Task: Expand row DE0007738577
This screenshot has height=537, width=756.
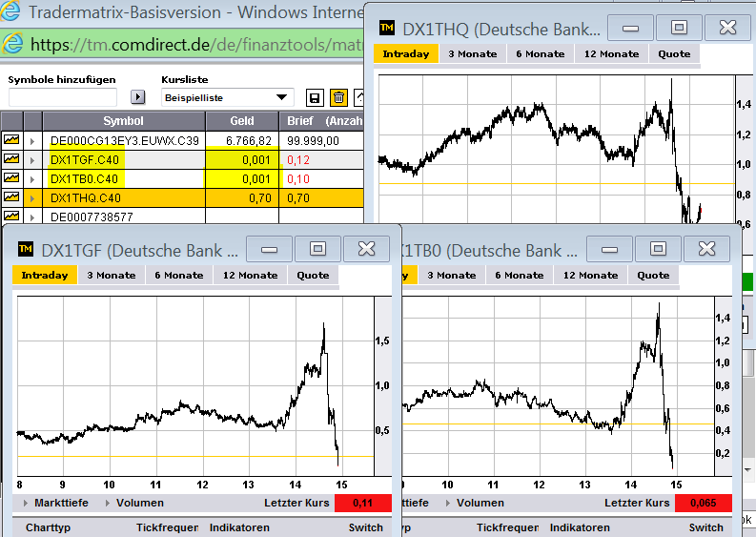Action: 32,217
